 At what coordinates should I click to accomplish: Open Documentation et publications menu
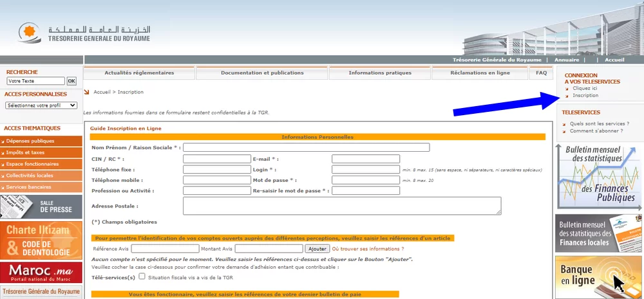click(x=262, y=73)
